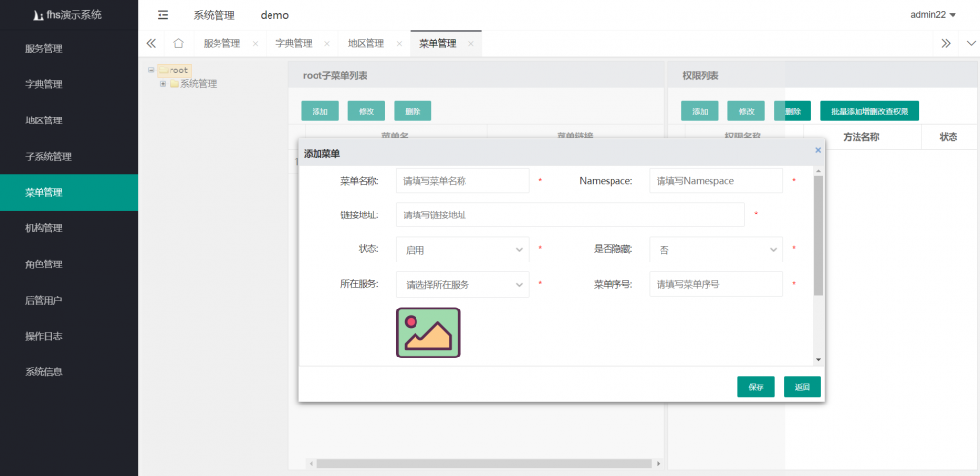Expand the 系统管理 tree node
980x476 pixels.
pyautogui.click(x=163, y=83)
